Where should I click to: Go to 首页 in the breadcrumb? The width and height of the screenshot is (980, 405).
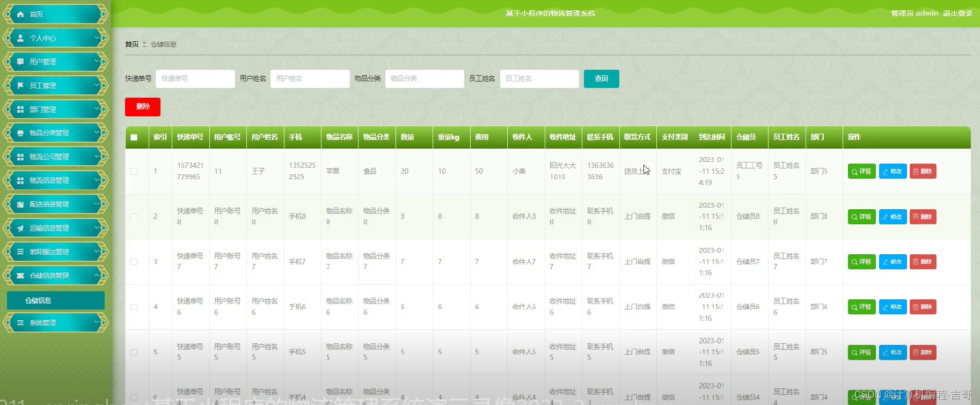point(132,45)
